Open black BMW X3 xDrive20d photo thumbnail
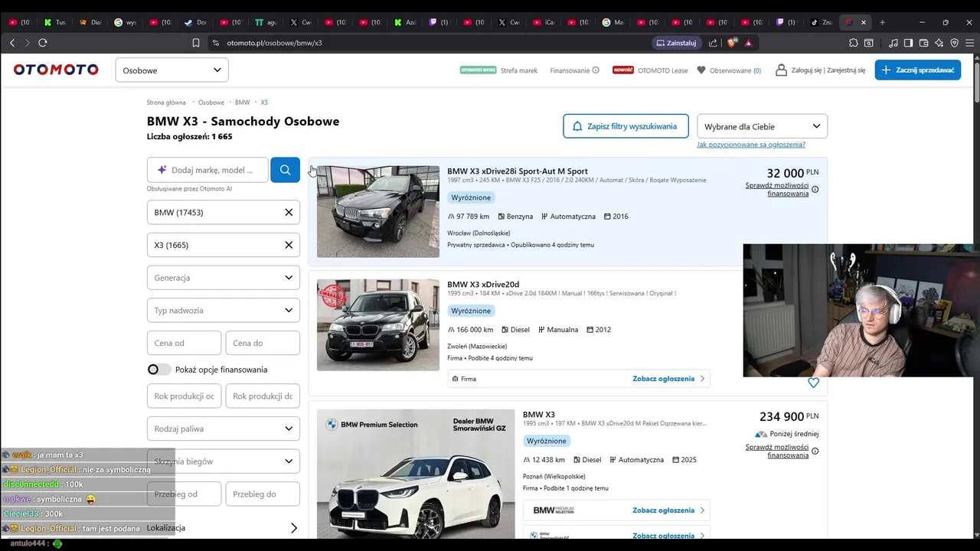Screen dimensions: 980x551 click(x=378, y=324)
